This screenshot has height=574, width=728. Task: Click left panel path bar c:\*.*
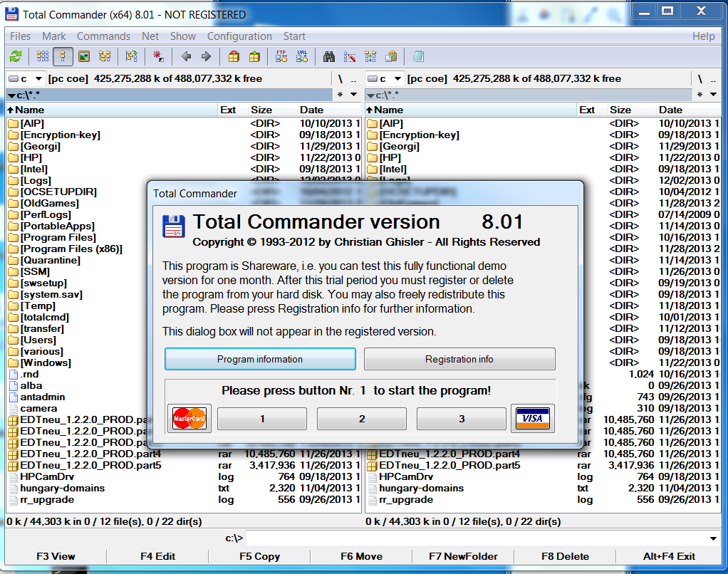(170, 95)
